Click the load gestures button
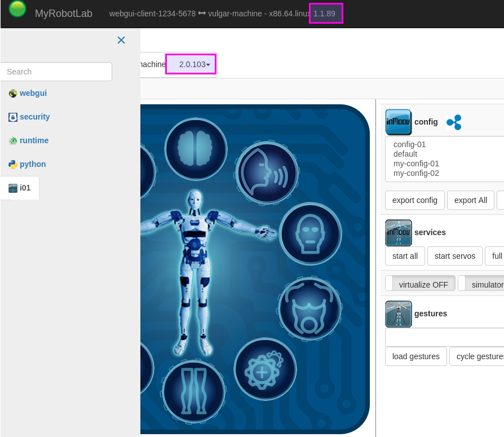 click(x=416, y=356)
